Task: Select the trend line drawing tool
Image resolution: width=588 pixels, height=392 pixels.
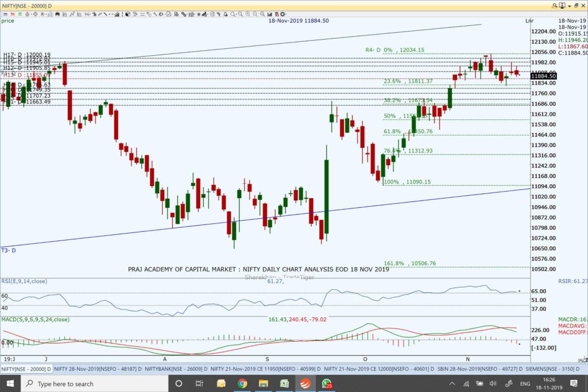Action: point(106,14)
